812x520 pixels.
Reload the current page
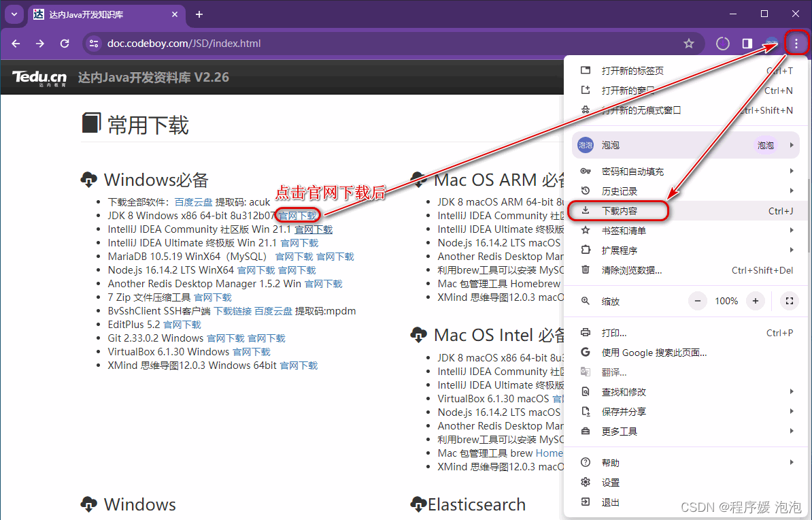tap(64, 43)
